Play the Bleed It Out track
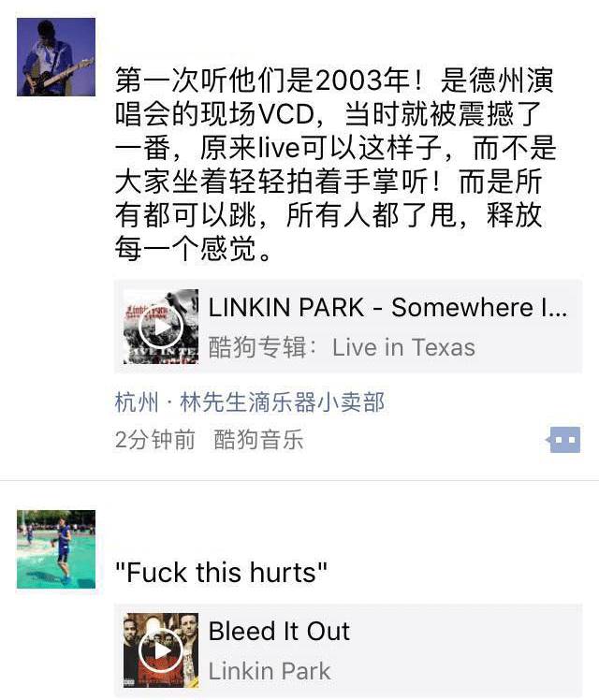599x700 pixels. pyautogui.click(x=161, y=650)
